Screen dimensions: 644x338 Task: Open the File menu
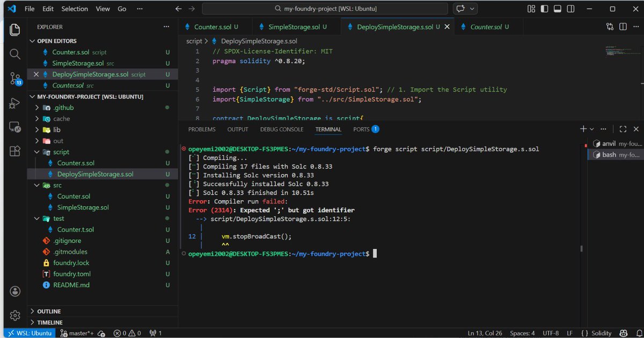pos(30,9)
